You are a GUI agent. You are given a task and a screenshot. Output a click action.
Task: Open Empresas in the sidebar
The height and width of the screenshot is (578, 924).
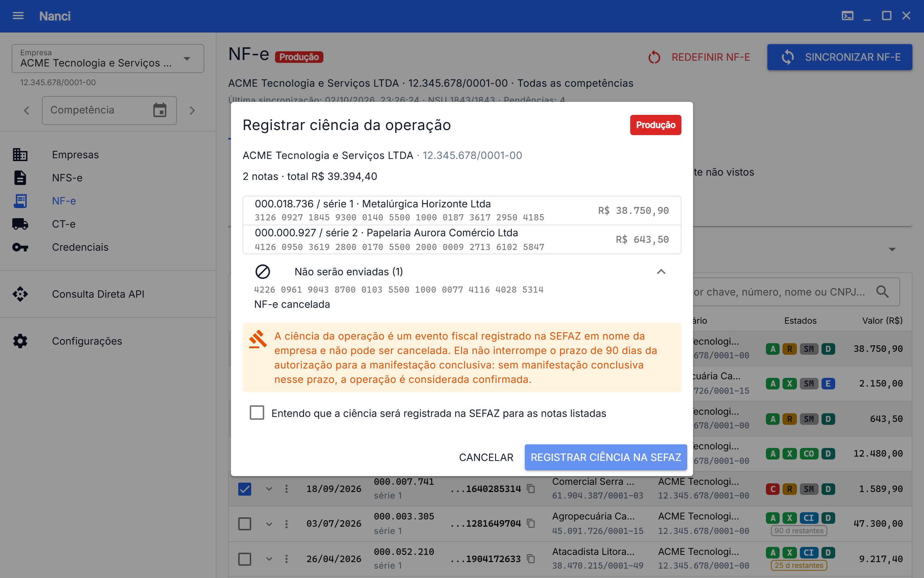click(108, 155)
